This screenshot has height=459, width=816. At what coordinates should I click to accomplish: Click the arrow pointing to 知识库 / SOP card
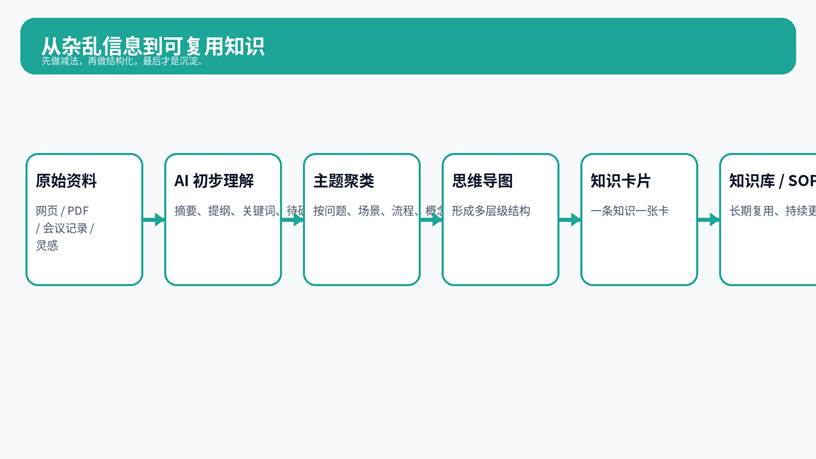[x=709, y=220]
